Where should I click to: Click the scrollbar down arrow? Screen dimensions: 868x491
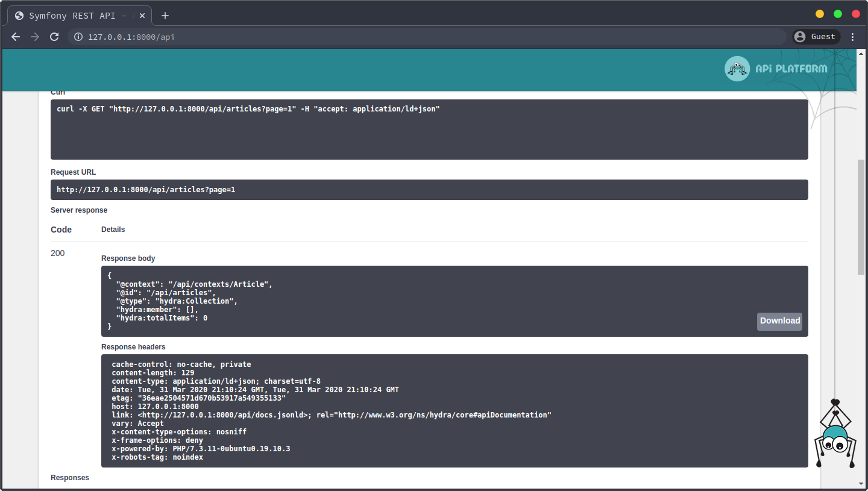tap(861, 483)
